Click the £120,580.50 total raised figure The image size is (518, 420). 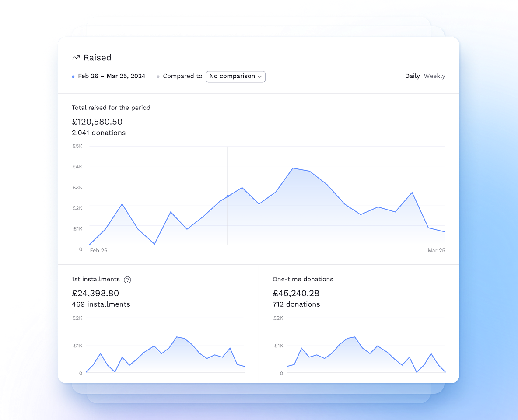click(97, 122)
